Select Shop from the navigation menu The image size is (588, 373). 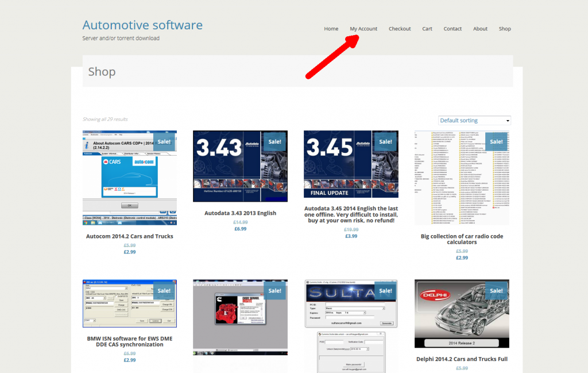click(x=505, y=28)
